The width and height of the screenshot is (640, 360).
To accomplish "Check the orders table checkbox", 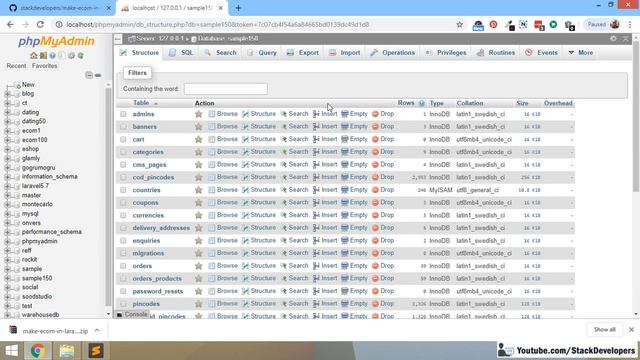I will tap(123, 266).
